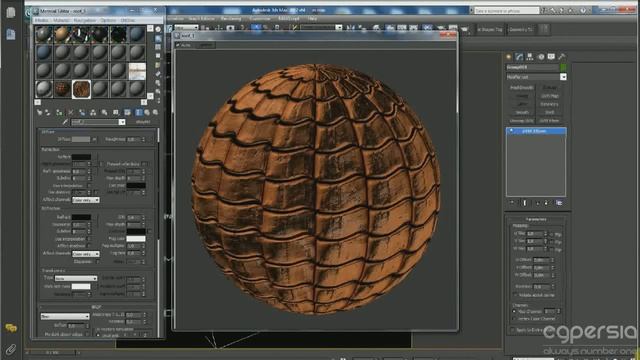Click the Unwrap UVW modifier button
Screen dimensions: 640x360
(522, 121)
